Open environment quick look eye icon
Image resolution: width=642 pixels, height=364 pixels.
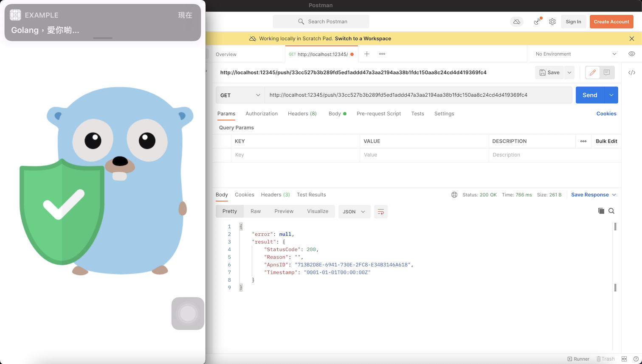click(632, 54)
